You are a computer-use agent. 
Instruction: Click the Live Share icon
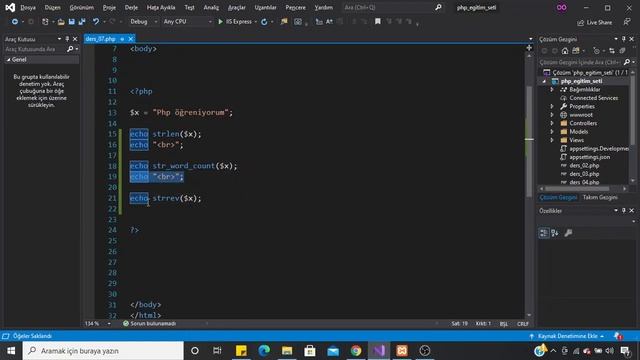tap(580, 22)
